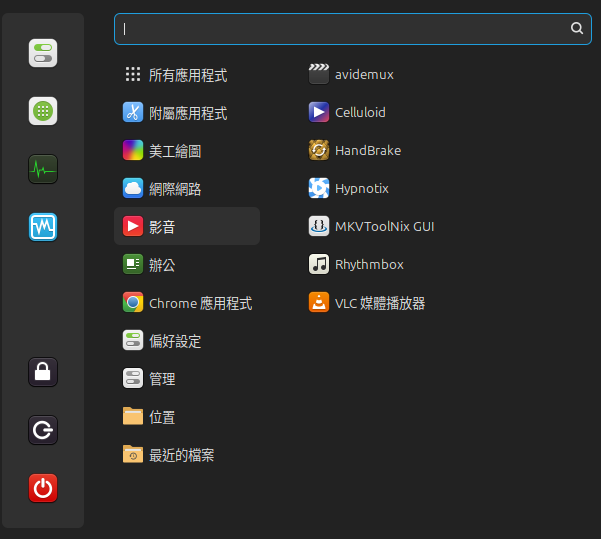Click the Rhythmbox label

tap(369, 265)
